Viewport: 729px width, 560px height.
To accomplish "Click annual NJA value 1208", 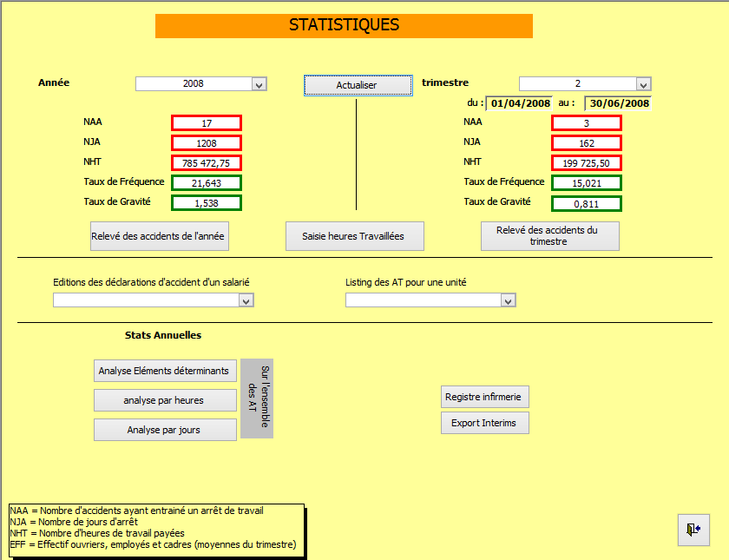I will click(x=207, y=143).
